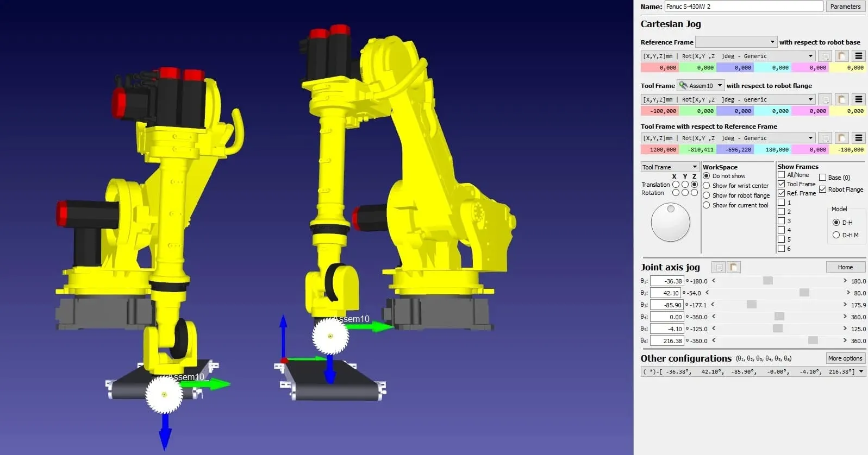Click the Parameters button

click(x=845, y=7)
